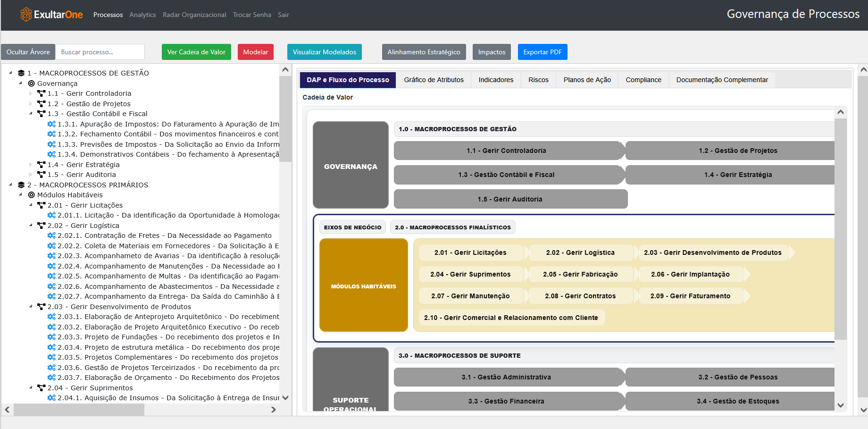Click the hierarchy icon next to 2.02 Gerir Logística
The height and width of the screenshot is (429, 868).
[41, 225]
